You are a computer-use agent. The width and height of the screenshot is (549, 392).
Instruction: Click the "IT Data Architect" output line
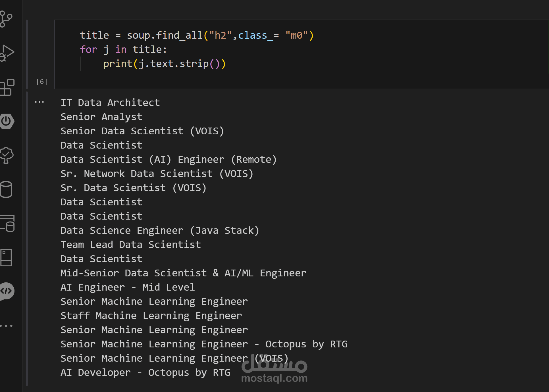coord(110,103)
